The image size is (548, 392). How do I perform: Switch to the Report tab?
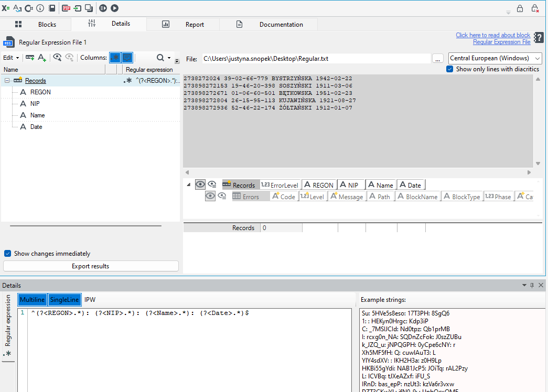pyautogui.click(x=183, y=24)
